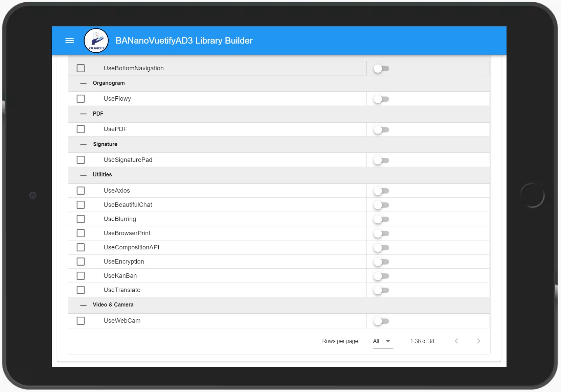The height and width of the screenshot is (392, 561).
Task: Check the UseBottomNavigation checkbox
Action: [81, 68]
